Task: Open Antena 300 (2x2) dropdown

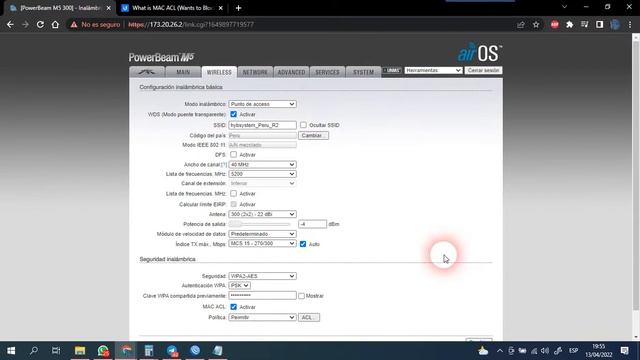Action: point(262,214)
